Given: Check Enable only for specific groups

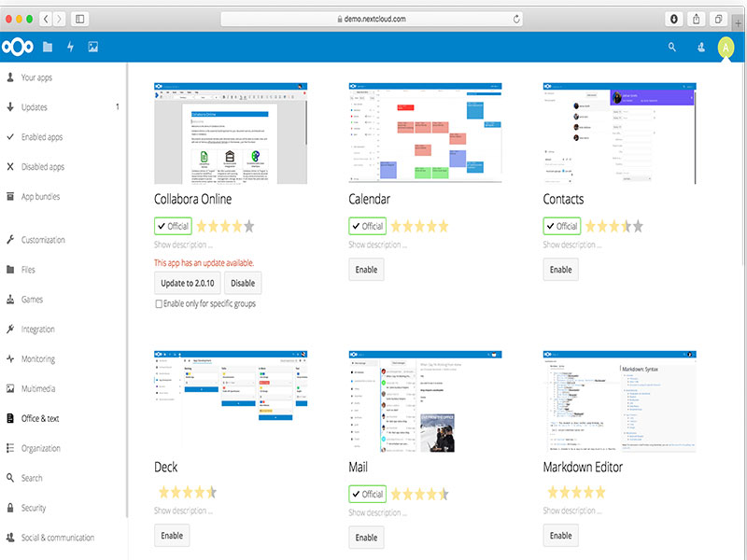Looking at the screenshot, I should click(x=159, y=304).
